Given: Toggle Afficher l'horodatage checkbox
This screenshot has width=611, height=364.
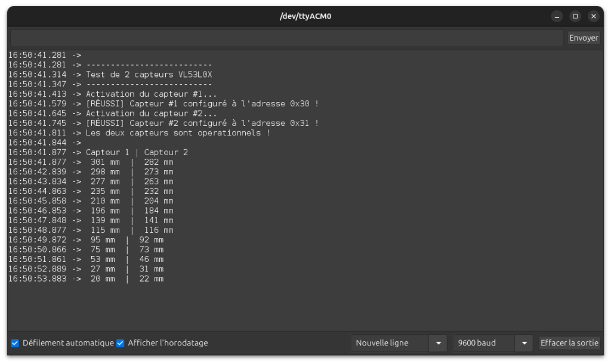Looking at the screenshot, I should [x=120, y=343].
